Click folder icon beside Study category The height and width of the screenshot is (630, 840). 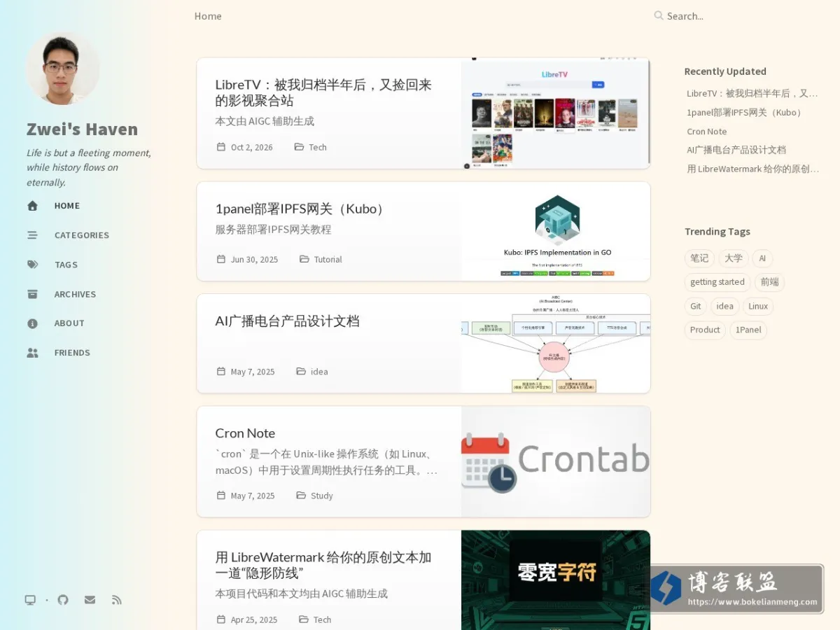click(301, 496)
